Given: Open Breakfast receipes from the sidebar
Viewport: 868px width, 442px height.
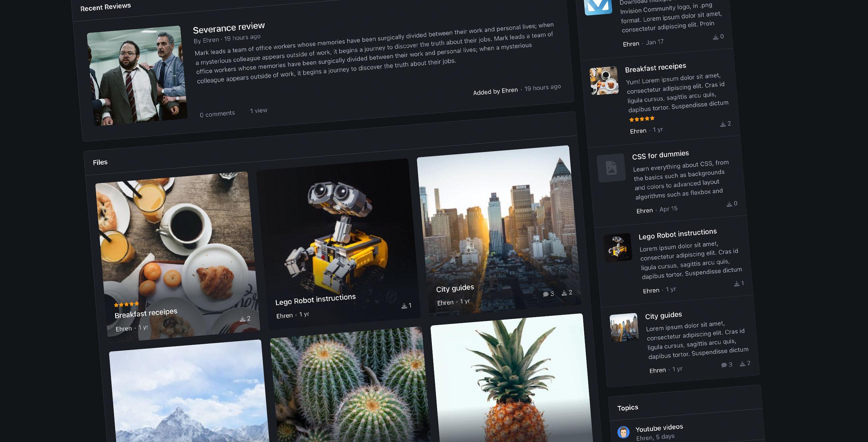Looking at the screenshot, I should [656, 68].
